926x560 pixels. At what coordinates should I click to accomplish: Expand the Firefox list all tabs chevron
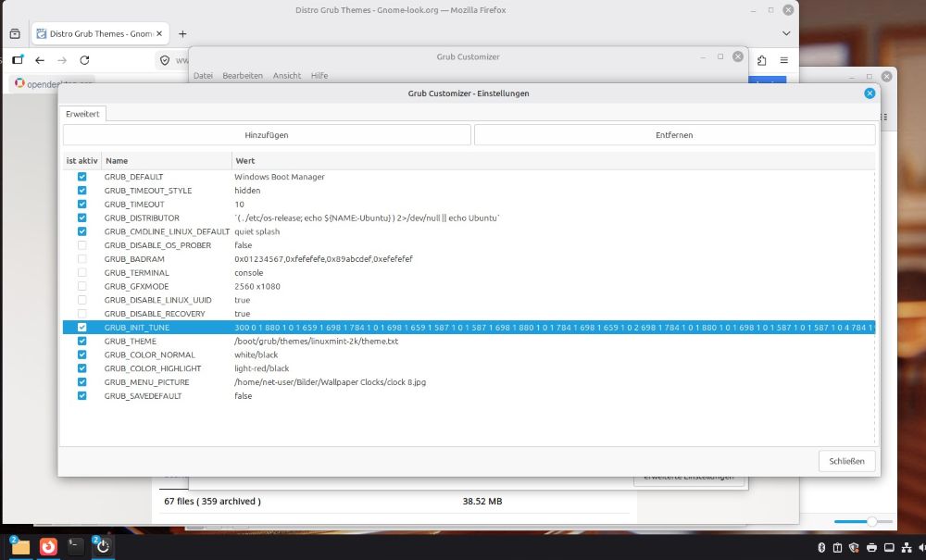(x=786, y=33)
